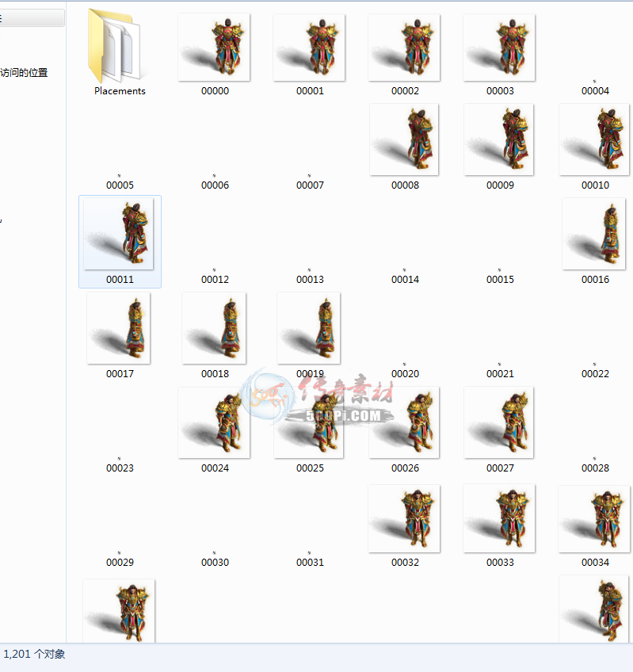Click file name label 00029
Viewport: 633px width, 672px height.
pos(120,563)
